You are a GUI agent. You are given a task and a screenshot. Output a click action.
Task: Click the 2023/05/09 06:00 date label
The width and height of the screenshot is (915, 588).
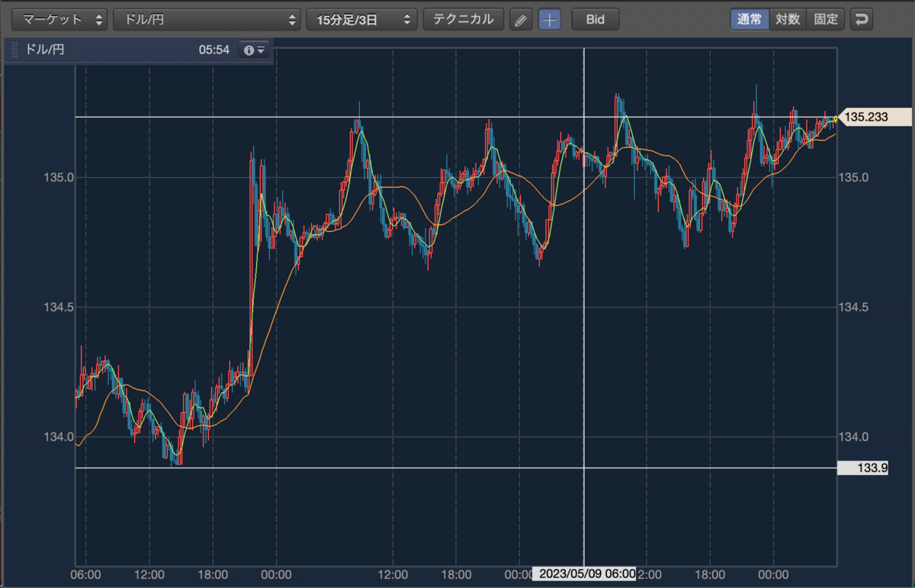[584, 574]
